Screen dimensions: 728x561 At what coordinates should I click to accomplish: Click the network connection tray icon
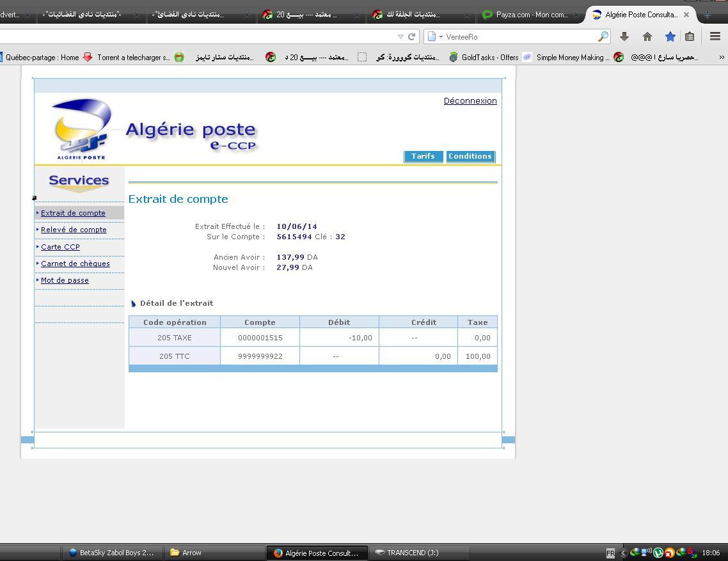coord(646,553)
